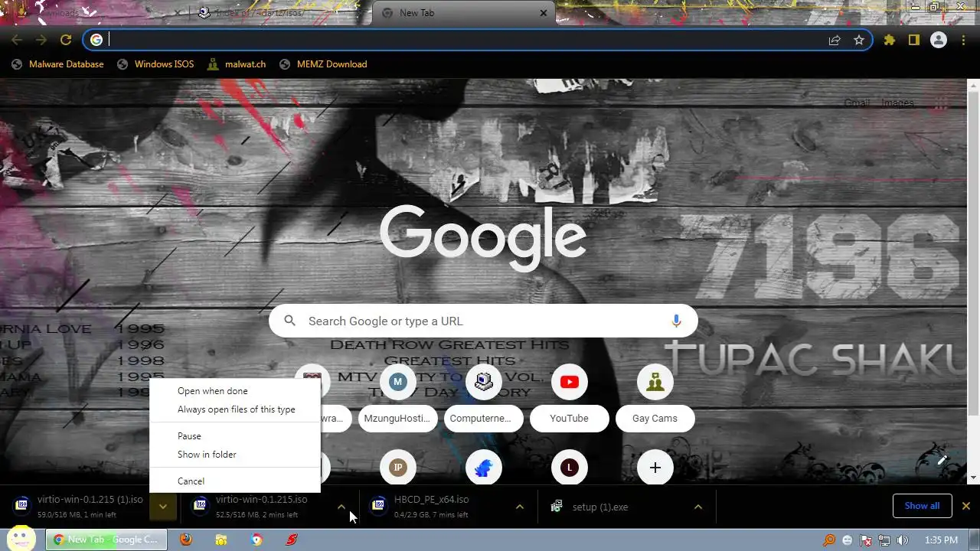
Task: Open the Images link
Action: [x=897, y=103]
